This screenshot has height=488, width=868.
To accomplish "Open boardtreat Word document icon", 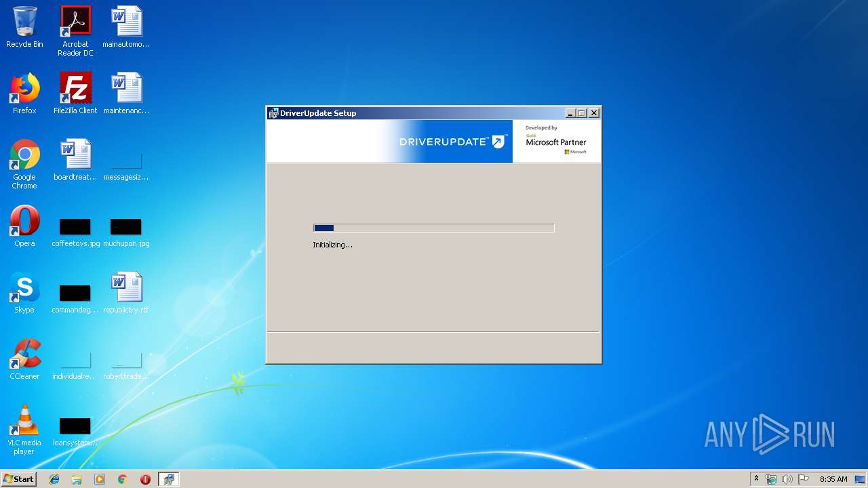I will tap(75, 160).
